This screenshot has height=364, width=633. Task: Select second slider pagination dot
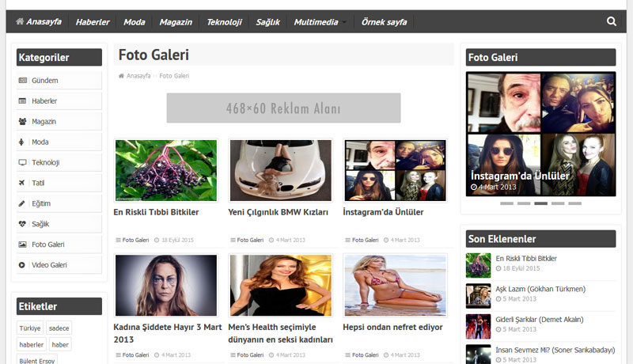tap(524, 203)
